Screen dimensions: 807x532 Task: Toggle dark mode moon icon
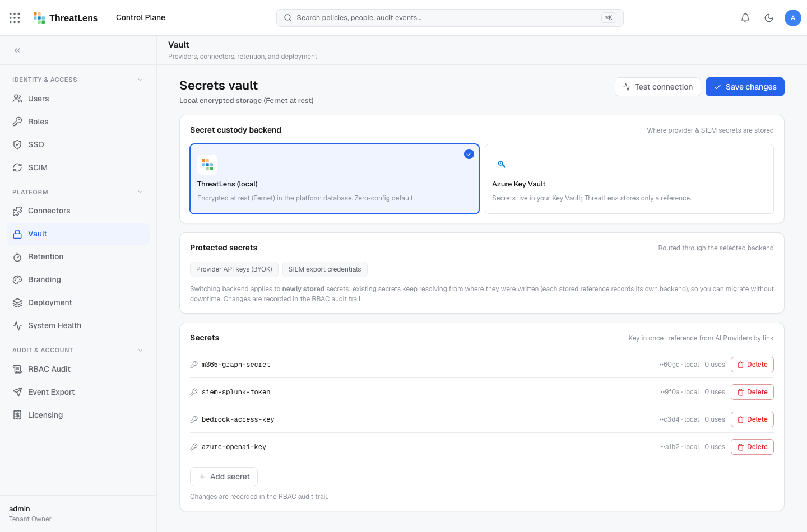pyautogui.click(x=769, y=18)
